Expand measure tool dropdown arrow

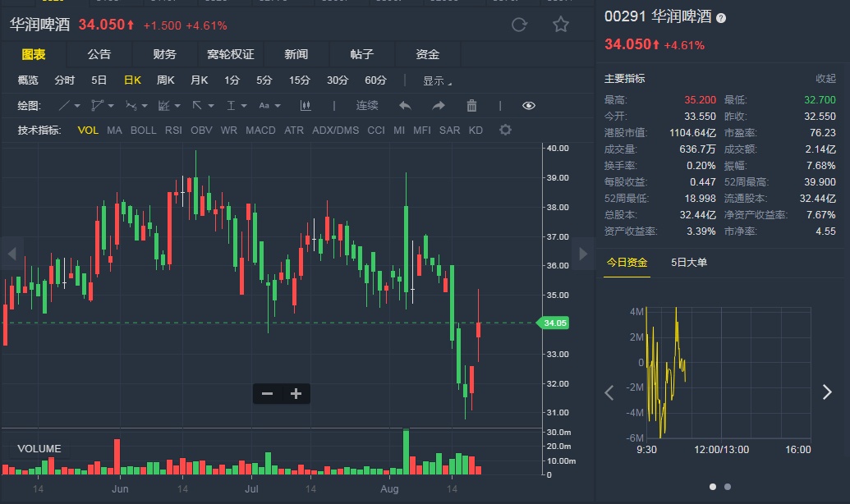click(244, 106)
